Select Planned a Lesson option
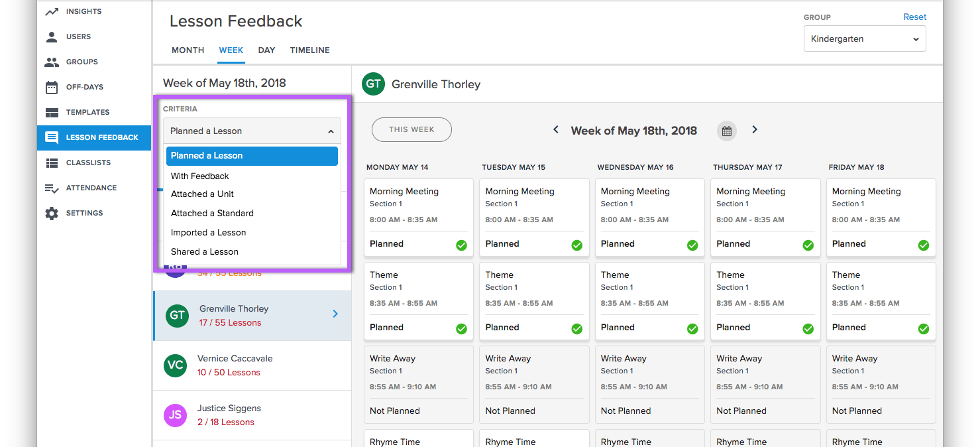 point(252,156)
